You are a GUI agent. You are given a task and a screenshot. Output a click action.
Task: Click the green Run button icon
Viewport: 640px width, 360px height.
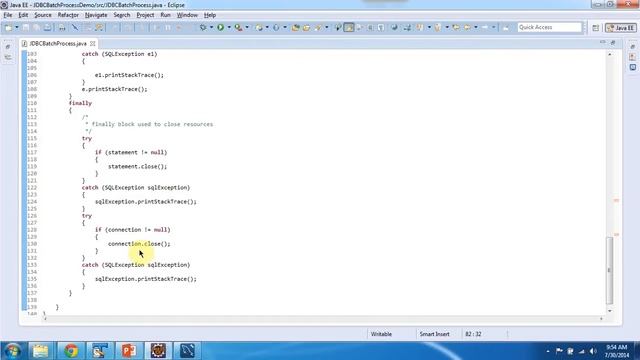click(x=220, y=27)
